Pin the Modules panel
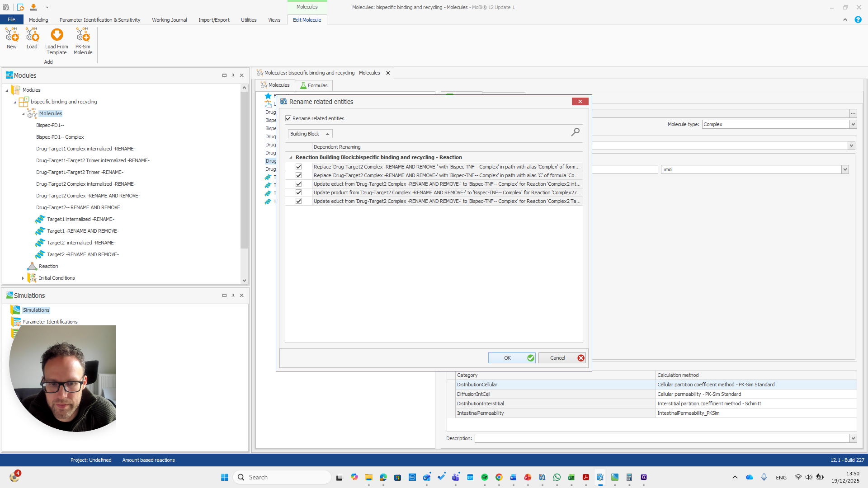This screenshot has width=868, height=488. point(233,75)
